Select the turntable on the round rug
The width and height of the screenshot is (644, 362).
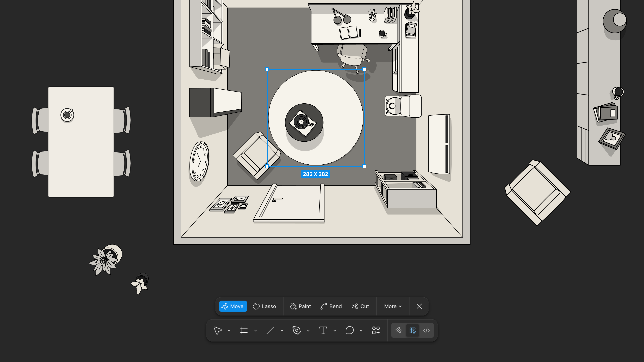pyautogui.click(x=303, y=123)
